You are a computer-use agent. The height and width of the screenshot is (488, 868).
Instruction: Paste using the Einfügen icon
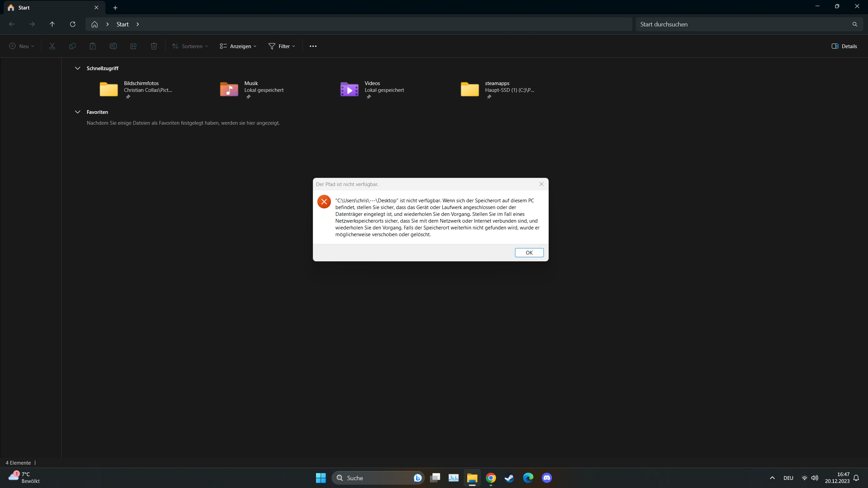tap(93, 46)
